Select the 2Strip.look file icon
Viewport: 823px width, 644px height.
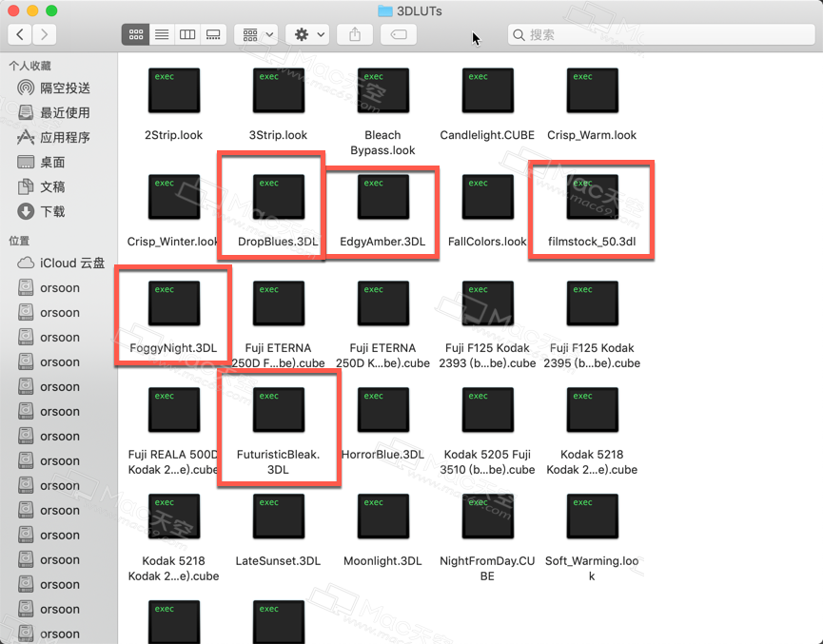point(174,90)
